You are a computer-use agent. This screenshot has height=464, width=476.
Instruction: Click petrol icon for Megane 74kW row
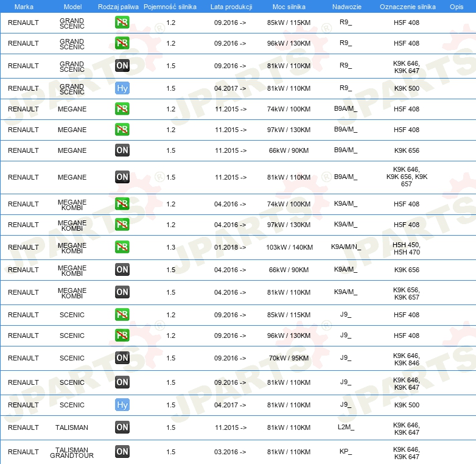[x=122, y=109]
